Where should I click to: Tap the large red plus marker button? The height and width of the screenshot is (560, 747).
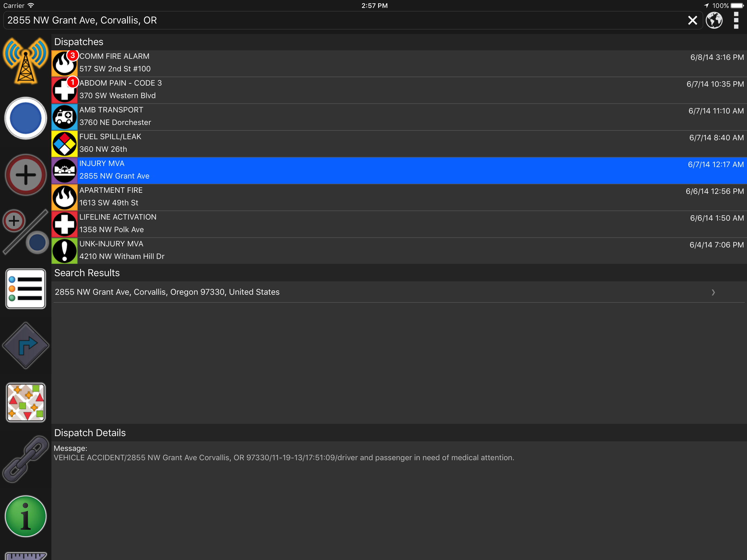tap(26, 175)
